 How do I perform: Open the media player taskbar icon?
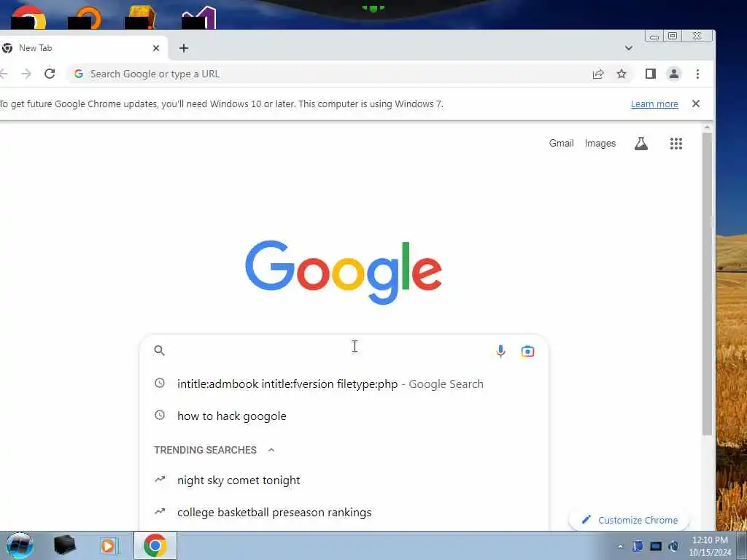click(108, 545)
